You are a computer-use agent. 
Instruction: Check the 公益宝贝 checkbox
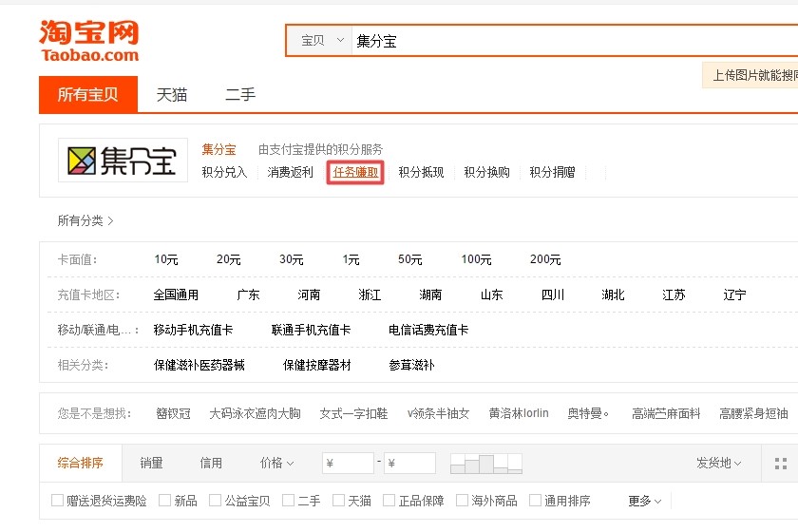(216, 501)
